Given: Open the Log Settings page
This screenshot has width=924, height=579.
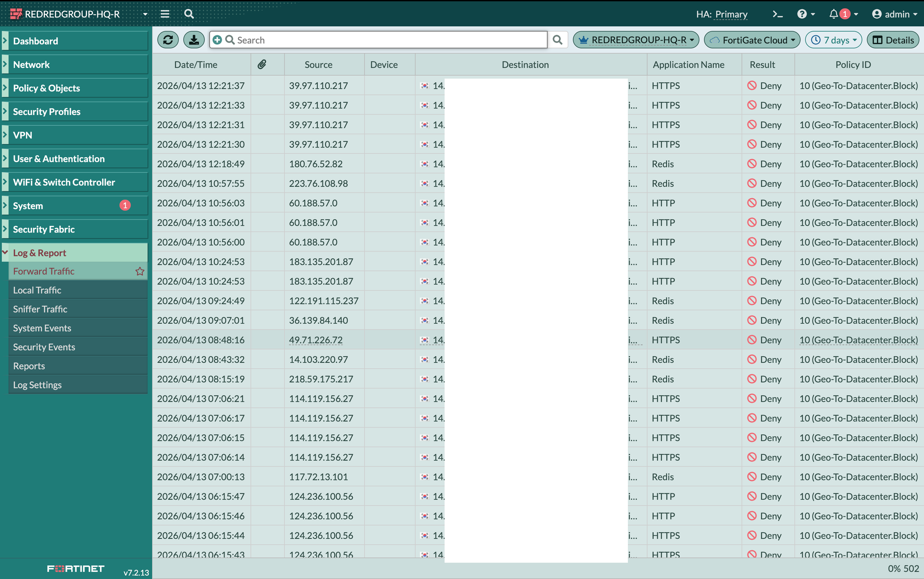Looking at the screenshot, I should [37, 385].
